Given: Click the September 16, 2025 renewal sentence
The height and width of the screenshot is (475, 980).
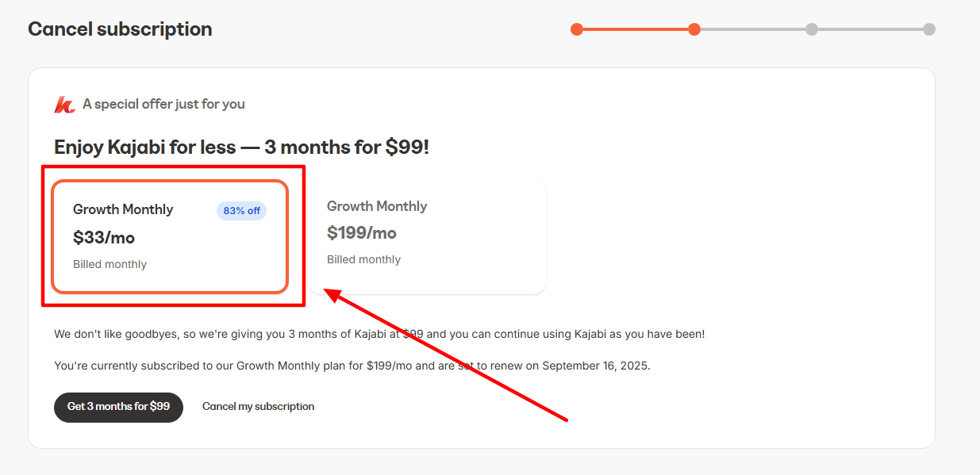Looking at the screenshot, I should [352, 366].
